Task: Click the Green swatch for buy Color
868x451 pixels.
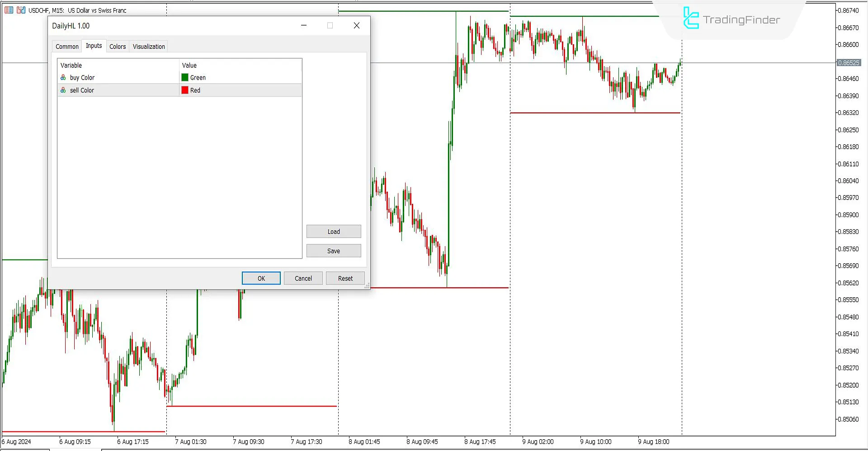Action: point(185,77)
